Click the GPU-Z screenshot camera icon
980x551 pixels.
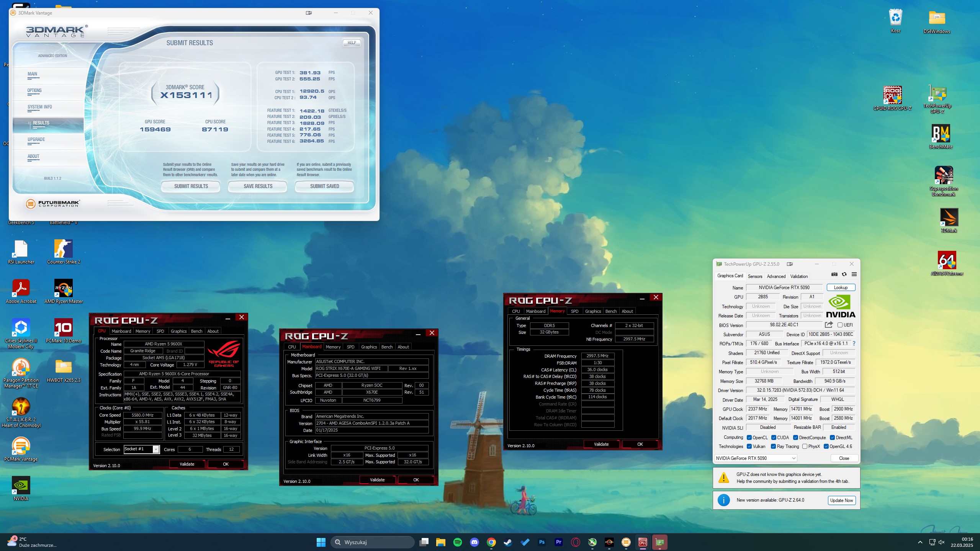point(834,274)
